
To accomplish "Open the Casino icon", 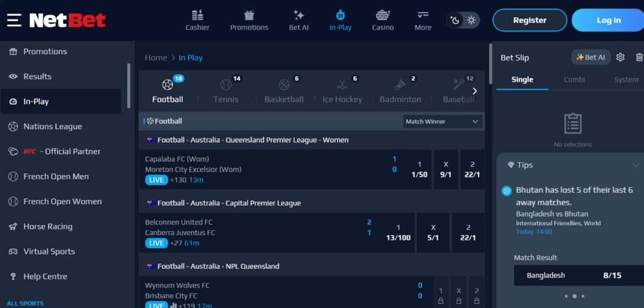I will click(x=382, y=15).
